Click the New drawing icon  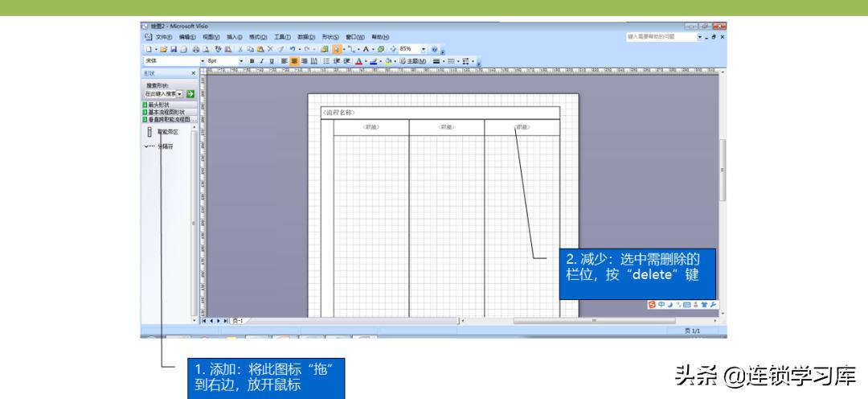(x=149, y=49)
